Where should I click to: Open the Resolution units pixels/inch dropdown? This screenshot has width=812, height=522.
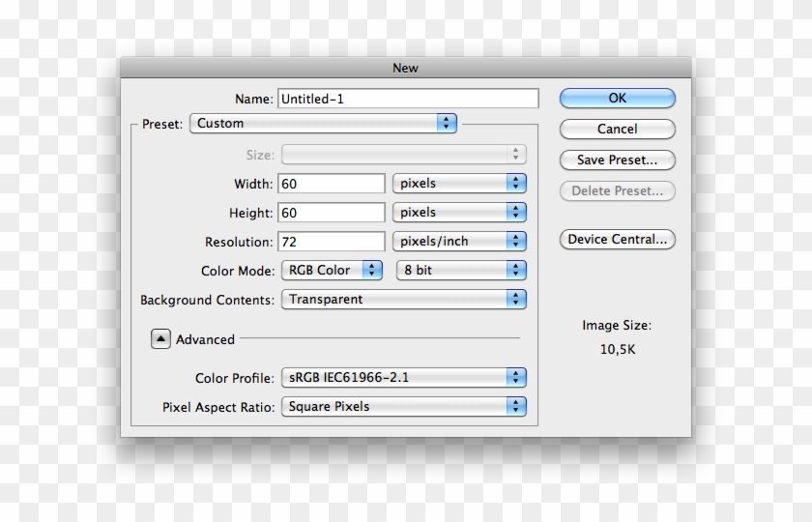pyautogui.click(x=459, y=242)
